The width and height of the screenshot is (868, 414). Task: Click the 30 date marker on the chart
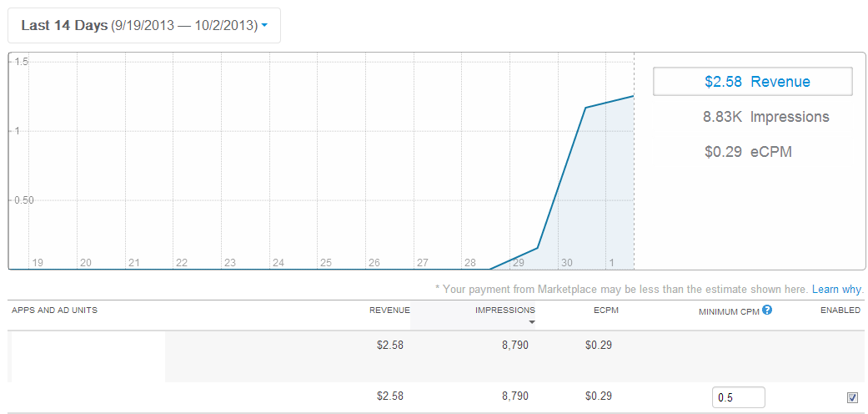click(x=567, y=262)
